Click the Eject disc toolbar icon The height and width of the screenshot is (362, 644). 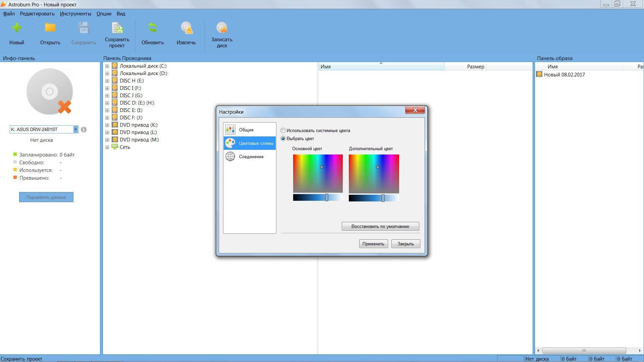(186, 28)
